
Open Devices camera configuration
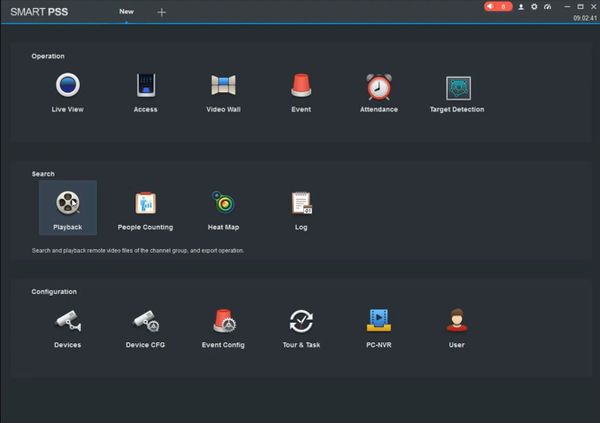coord(68,328)
